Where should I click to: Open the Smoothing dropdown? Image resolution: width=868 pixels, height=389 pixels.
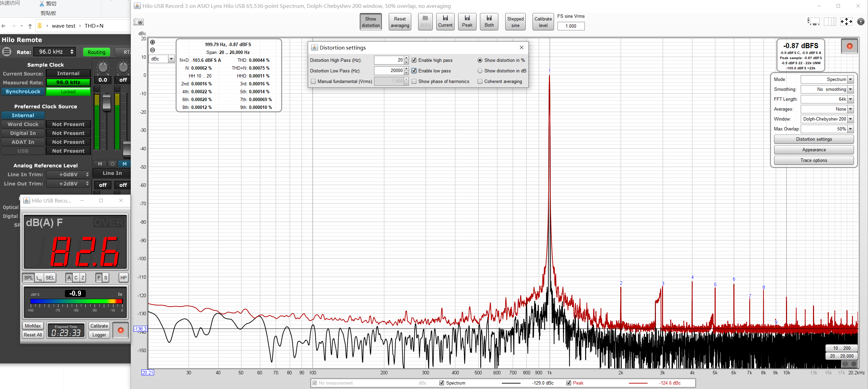click(x=827, y=89)
